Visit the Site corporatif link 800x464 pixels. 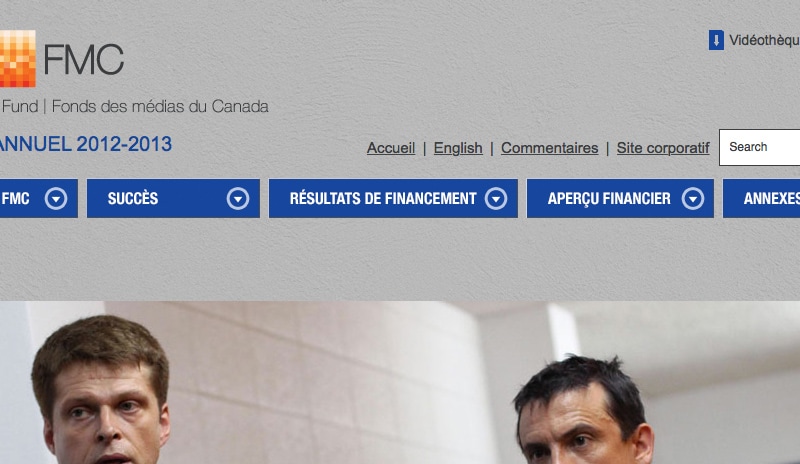click(663, 148)
